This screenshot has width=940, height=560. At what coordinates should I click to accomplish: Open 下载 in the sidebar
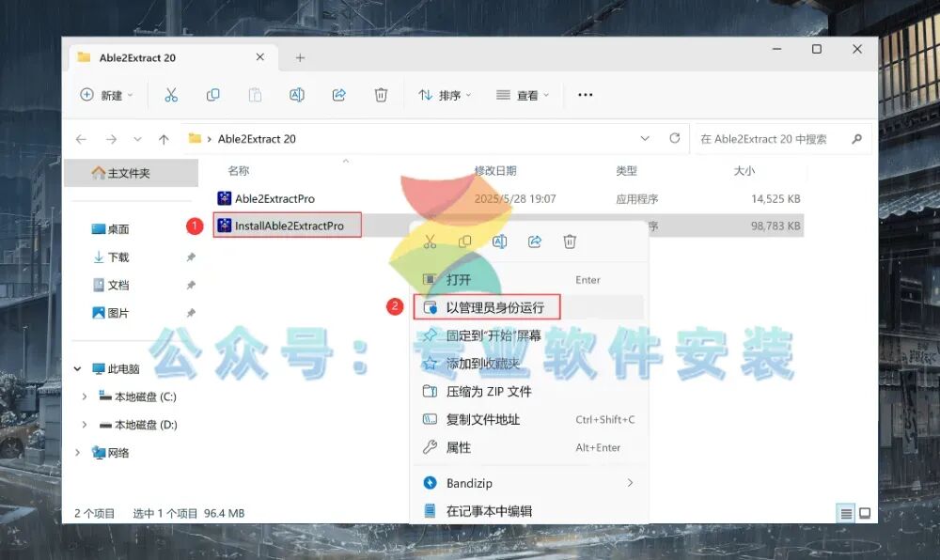click(x=110, y=257)
